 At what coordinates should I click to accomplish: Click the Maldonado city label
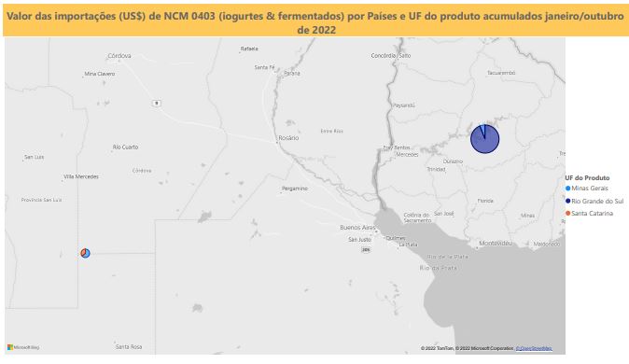[546, 244]
